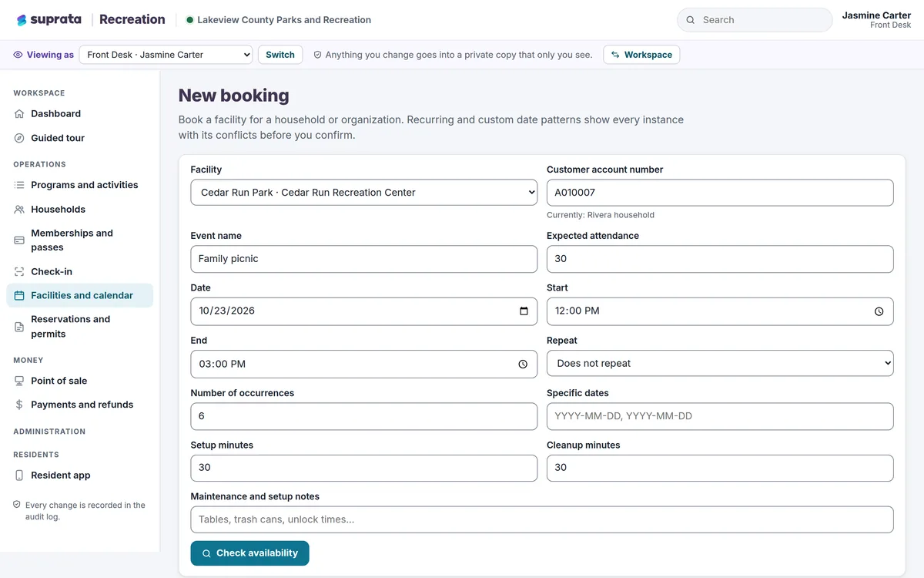This screenshot has height=578, width=924.
Task: Click Maintenance and setup notes field
Action: click(542, 519)
